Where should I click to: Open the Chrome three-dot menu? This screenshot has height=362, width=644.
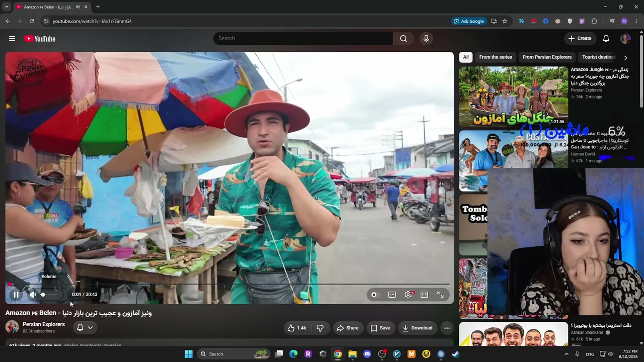click(x=636, y=21)
